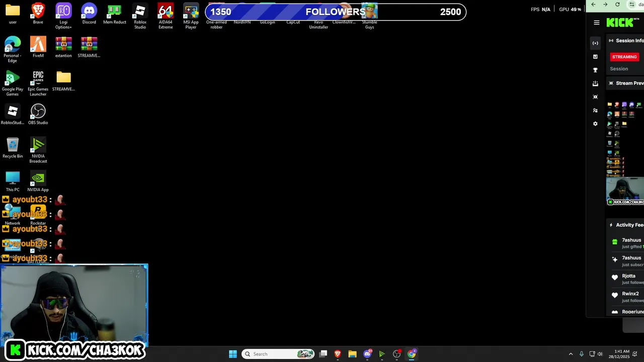Expand the Kick hamburger menu
Screen dimensions: 644x362
[x=597, y=23]
